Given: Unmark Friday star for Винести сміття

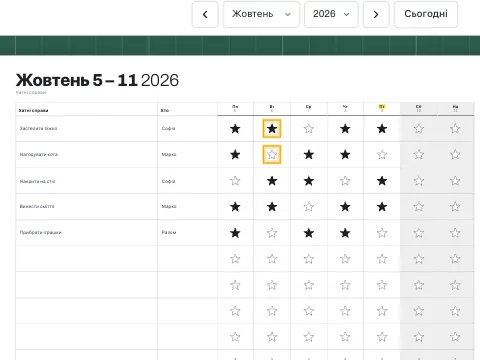Looking at the screenshot, I should 382,207.
